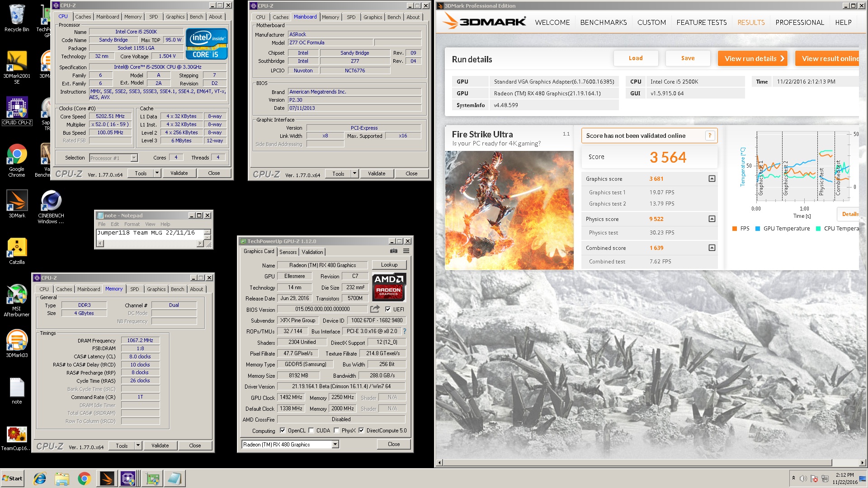Switch to CPU-Z via its taskbar icon

[x=128, y=479]
